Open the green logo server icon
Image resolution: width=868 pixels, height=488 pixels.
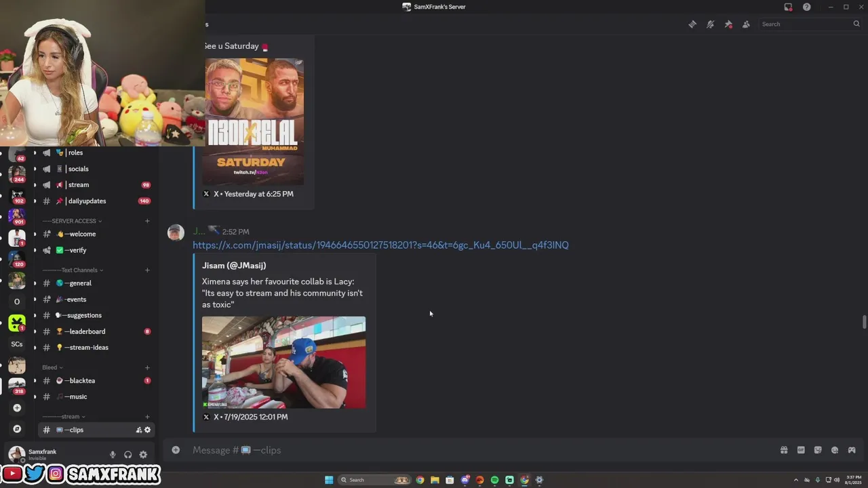[17, 323]
